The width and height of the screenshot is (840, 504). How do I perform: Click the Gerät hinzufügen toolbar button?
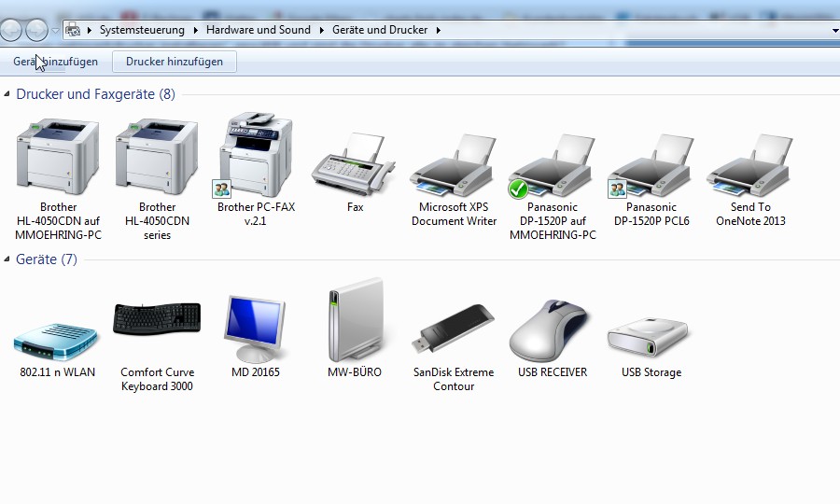(56, 62)
